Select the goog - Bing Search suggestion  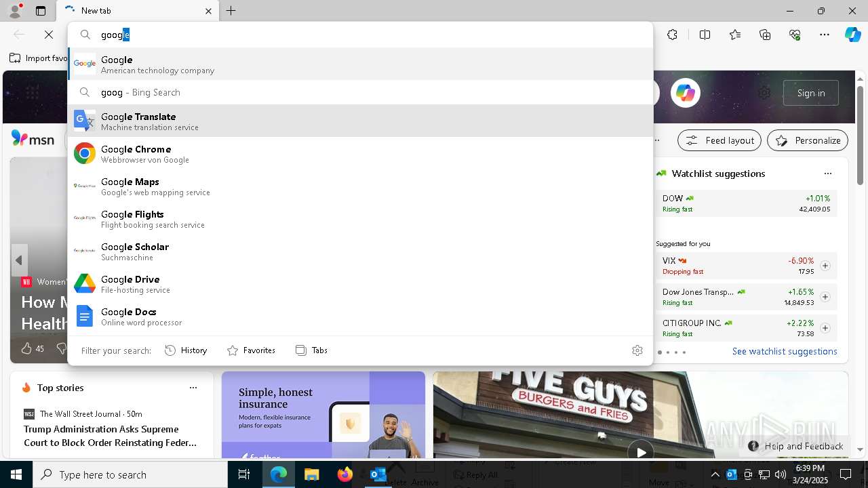click(360, 92)
